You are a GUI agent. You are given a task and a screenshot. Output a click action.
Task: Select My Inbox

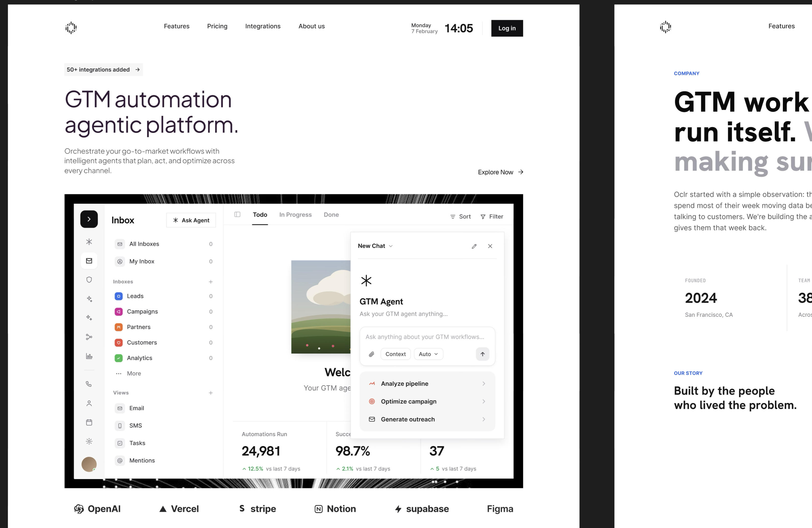click(x=163, y=261)
